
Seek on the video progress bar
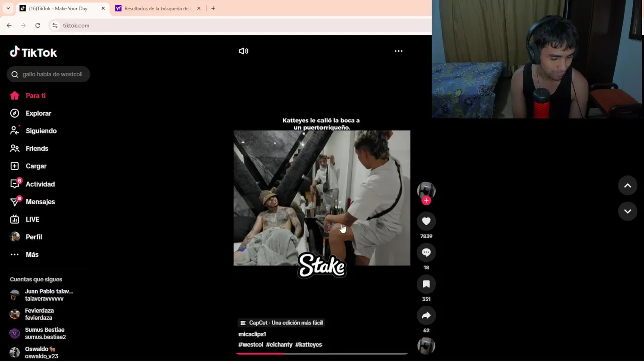(x=322, y=354)
